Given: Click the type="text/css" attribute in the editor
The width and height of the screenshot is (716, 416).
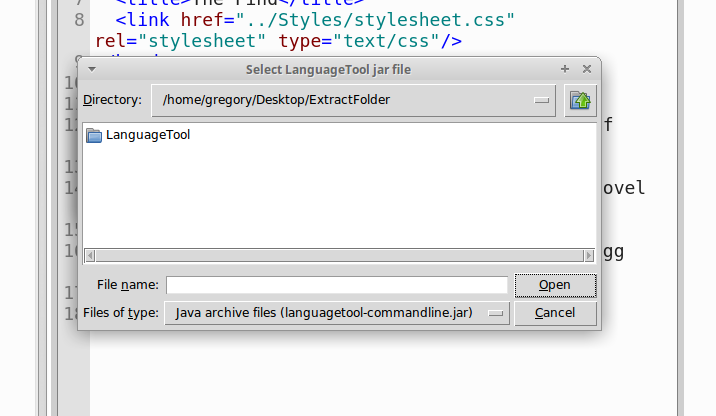Looking at the screenshot, I should pyautogui.click(x=359, y=41).
